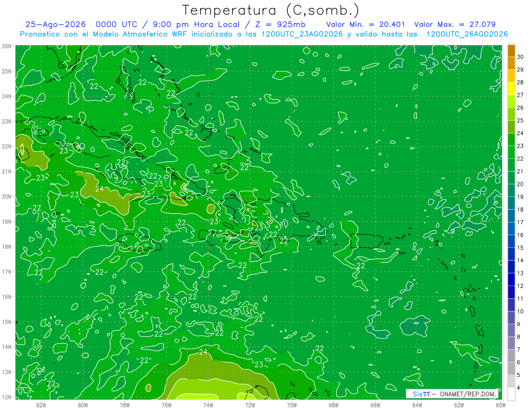Click the "80W" longitude label

83,405
